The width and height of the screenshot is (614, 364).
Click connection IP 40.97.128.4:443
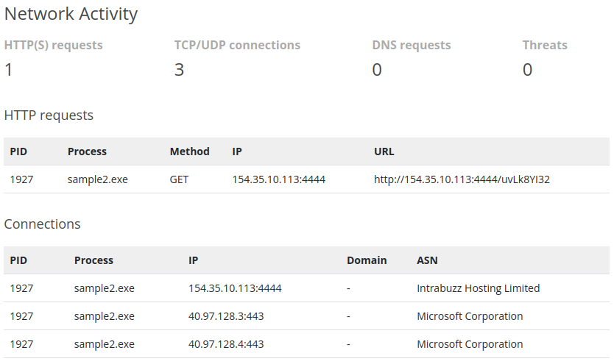point(226,344)
